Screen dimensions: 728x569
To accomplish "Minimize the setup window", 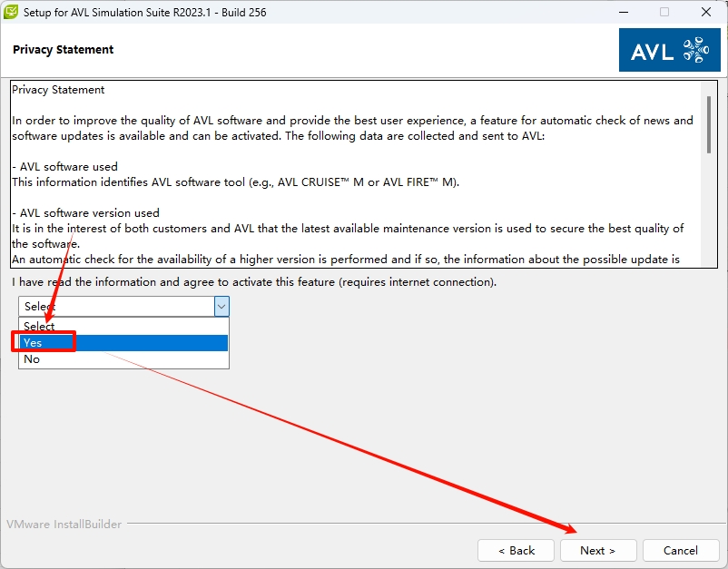I will 623,12.
